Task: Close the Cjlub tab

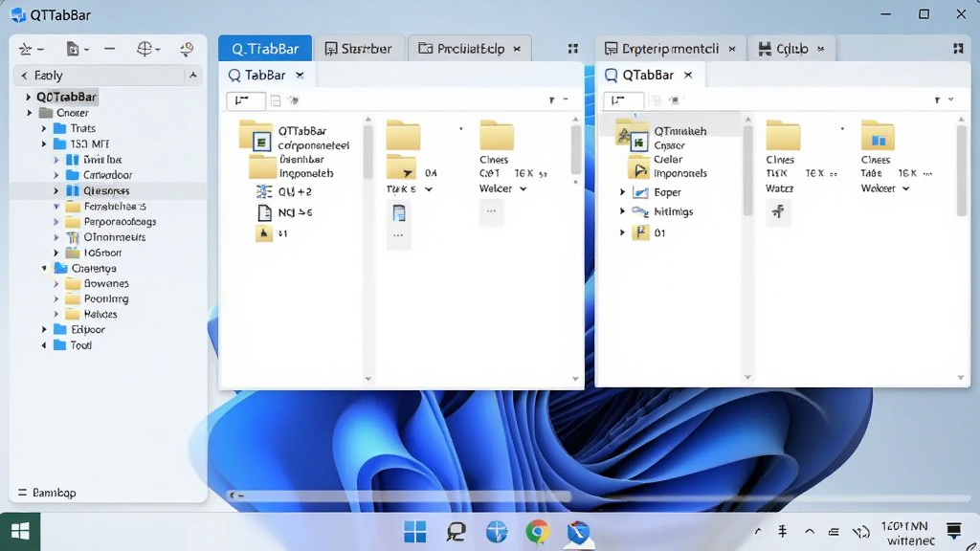Action: pyautogui.click(x=820, y=49)
